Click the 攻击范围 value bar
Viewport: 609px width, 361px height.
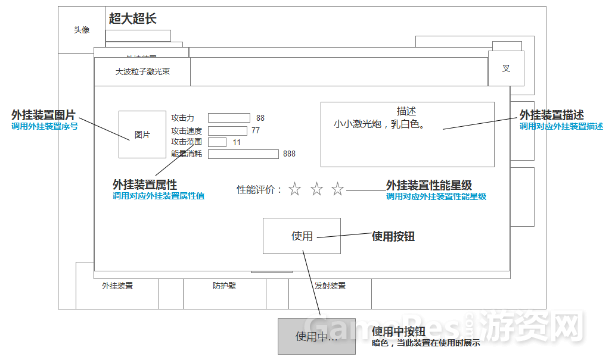[x=218, y=142]
